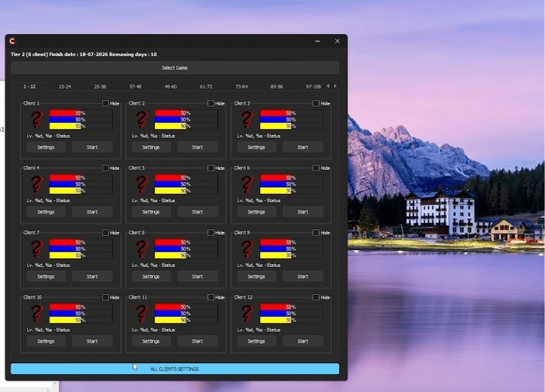Check the Hide box for Client 3
The height and width of the screenshot is (392, 545).
(316, 103)
